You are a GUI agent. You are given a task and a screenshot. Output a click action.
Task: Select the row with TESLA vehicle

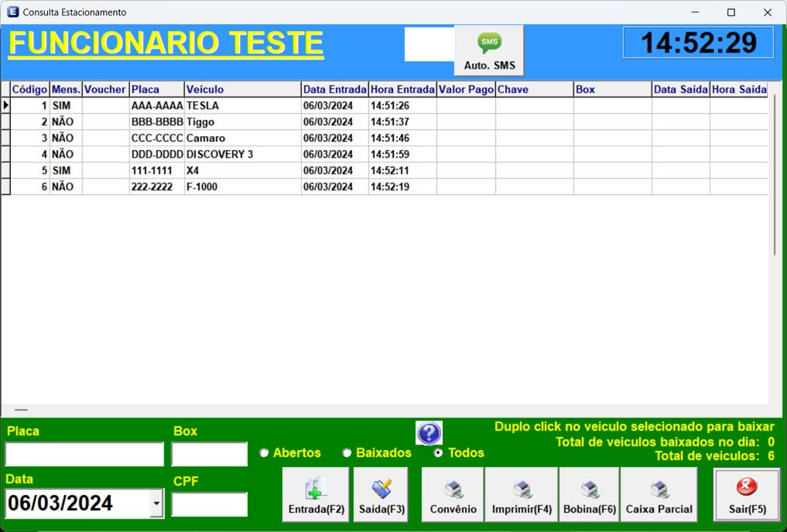pyautogui.click(x=232, y=105)
